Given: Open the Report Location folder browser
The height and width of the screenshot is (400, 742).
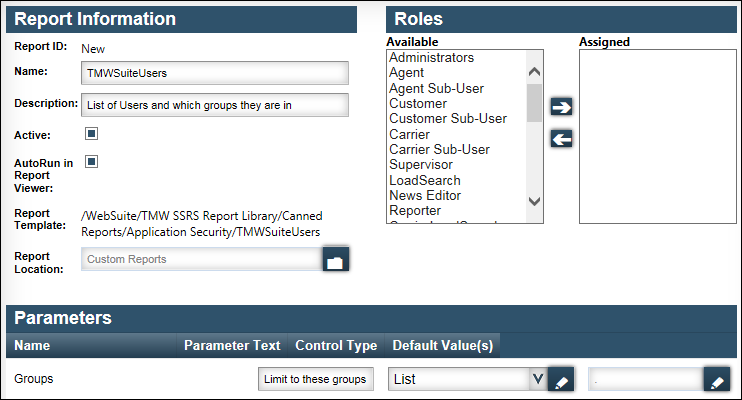Looking at the screenshot, I should click(x=335, y=260).
